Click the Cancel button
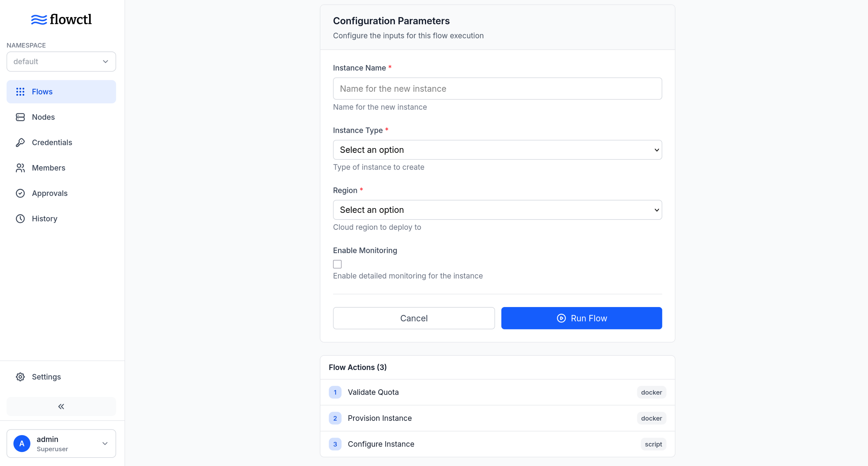Viewport: 868px width, 466px height. coord(414,318)
